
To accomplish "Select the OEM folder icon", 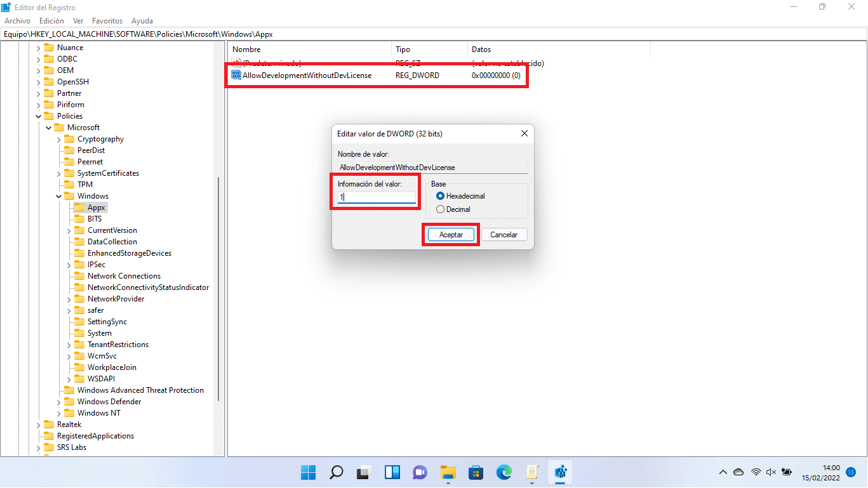I will click(49, 70).
